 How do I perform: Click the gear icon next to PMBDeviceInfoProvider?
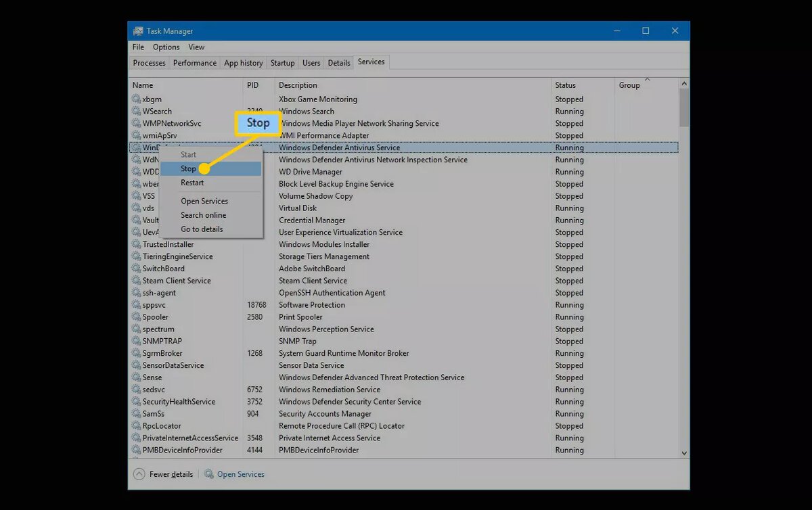(x=136, y=450)
